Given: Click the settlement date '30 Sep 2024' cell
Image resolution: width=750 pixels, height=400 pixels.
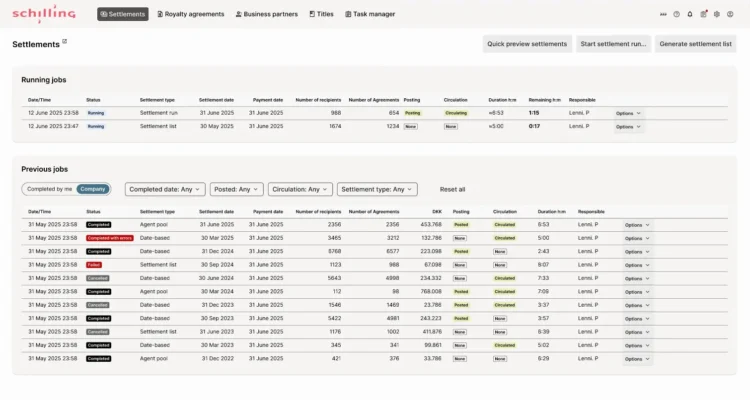Looking at the screenshot, I should (x=217, y=265).
